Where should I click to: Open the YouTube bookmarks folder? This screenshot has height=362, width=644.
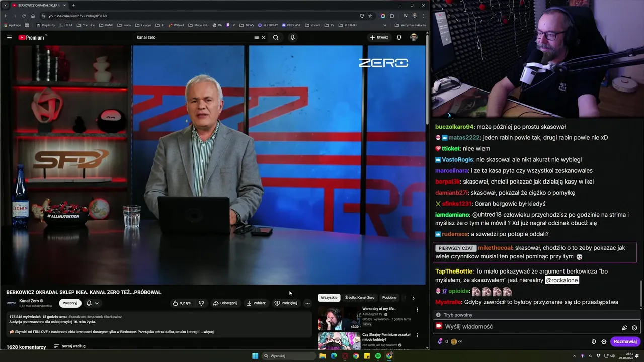pos(86,25)
